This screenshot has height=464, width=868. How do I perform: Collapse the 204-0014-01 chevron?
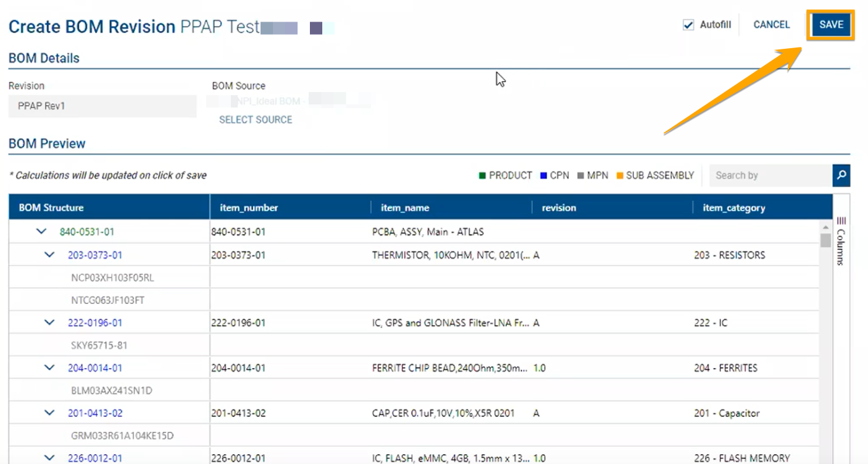[50, 368]
